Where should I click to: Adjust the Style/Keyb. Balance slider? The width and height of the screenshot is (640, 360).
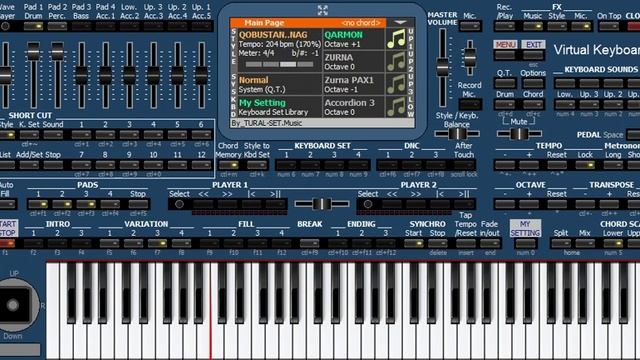click(457, 133)
